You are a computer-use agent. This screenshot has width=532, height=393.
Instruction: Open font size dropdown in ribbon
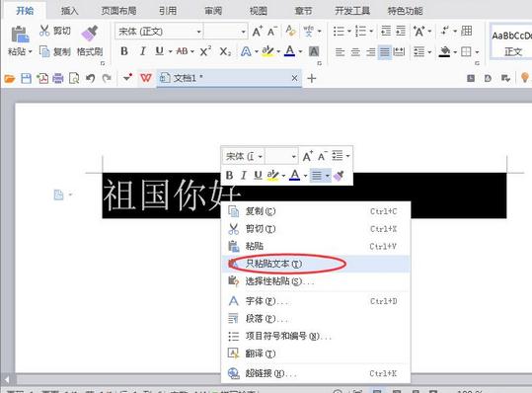[x=243, y=32]
